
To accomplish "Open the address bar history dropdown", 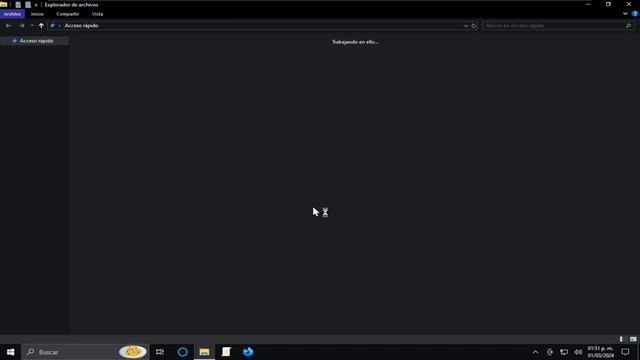I will click(466, 26).
